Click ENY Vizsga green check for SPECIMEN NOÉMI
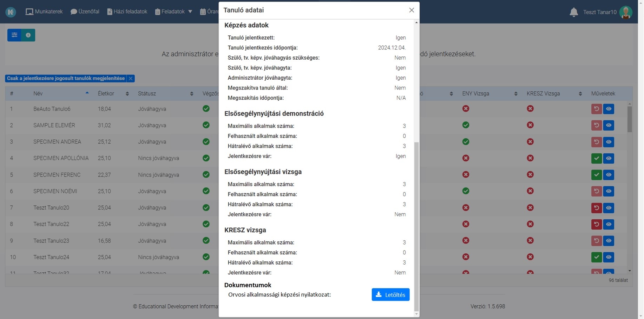 [466, 191]
